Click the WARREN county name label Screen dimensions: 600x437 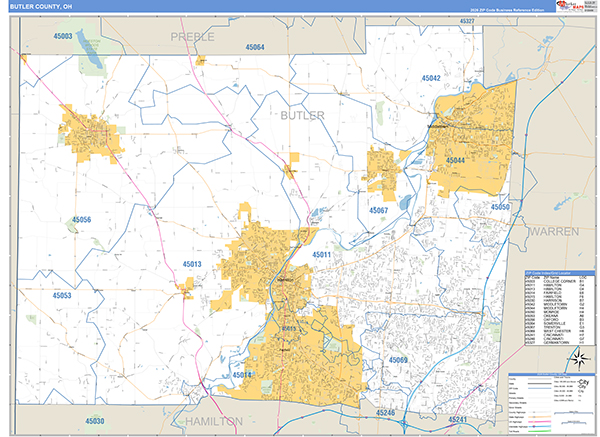(x=552, y=230)
